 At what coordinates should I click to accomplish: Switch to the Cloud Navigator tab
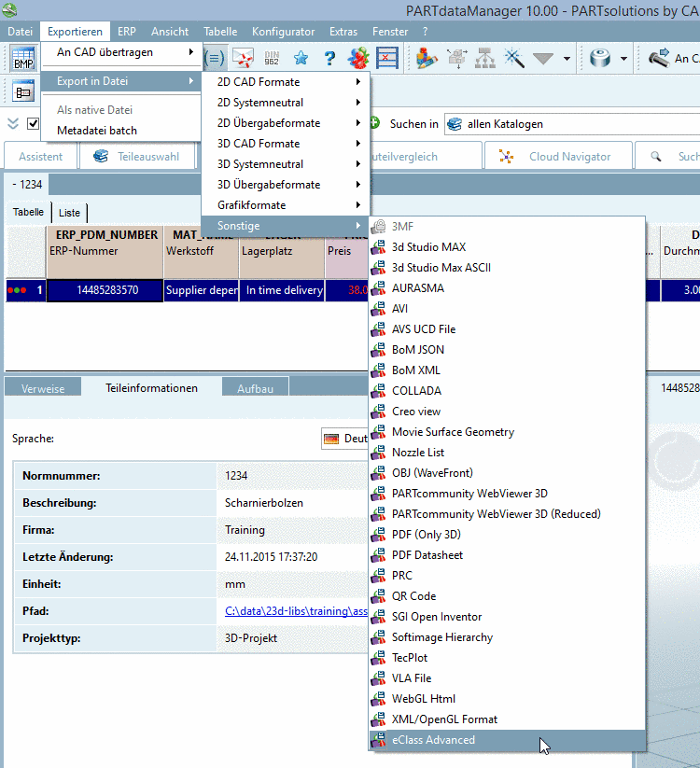[558, 156]
